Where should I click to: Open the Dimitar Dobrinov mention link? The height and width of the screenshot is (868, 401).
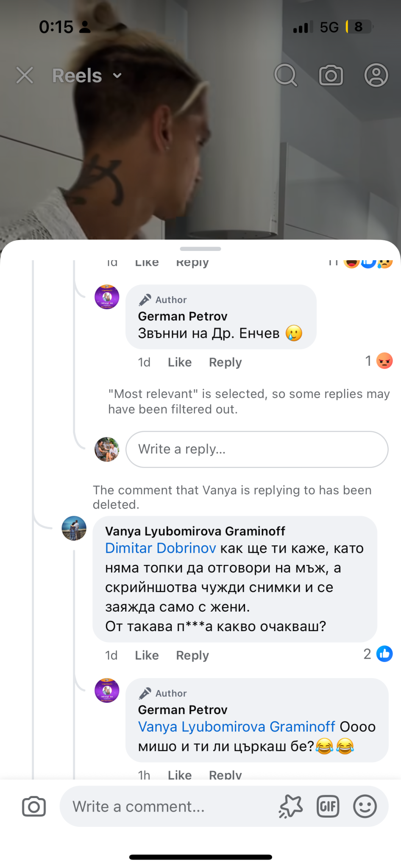click(x=161, y=548)
